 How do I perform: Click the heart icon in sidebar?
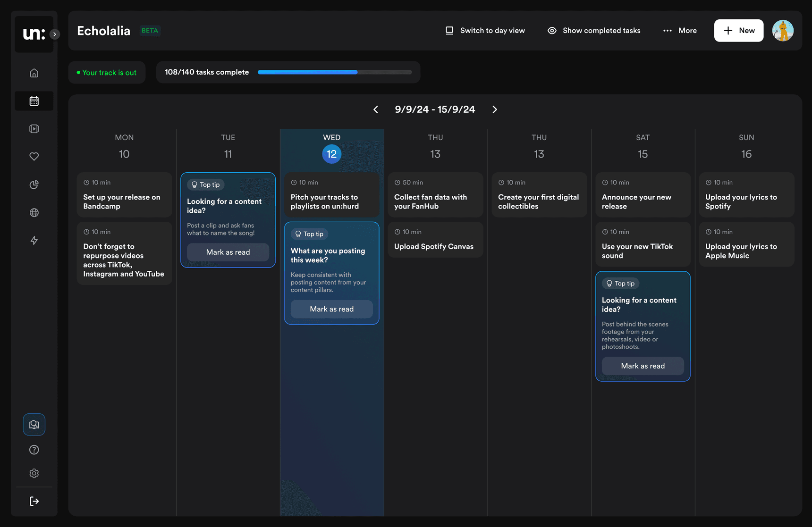coord(34,157)
